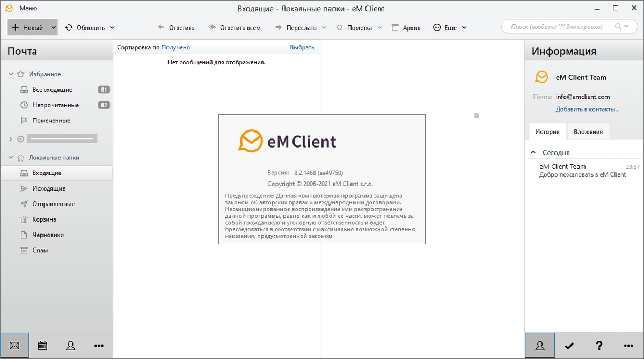Switch to Contacts view person icon
Viewport: 644px width, 359px height.
pyautogui.click(x=70, y=346)
